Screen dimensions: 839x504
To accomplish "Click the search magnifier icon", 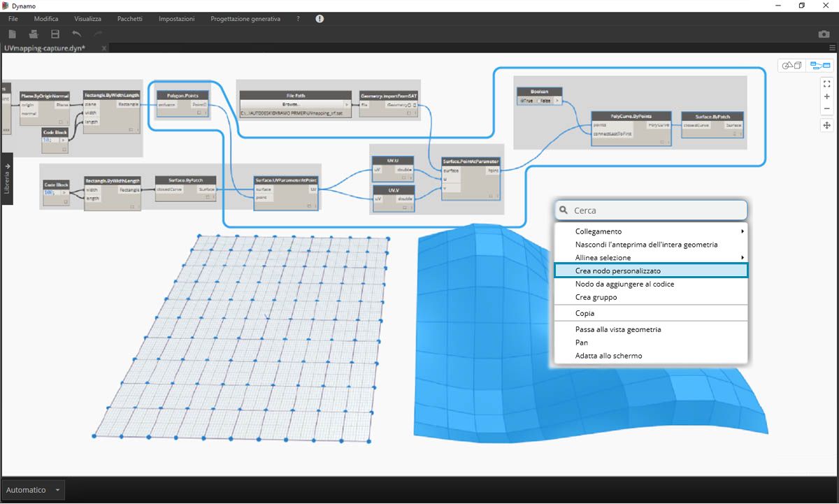I will point(564,210).
